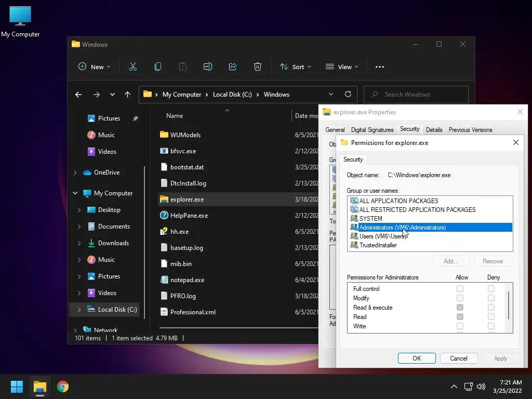532x399 pixels.
Task: Expand the Local Disk (C:) tree node
Action: (x=79, y=310)
